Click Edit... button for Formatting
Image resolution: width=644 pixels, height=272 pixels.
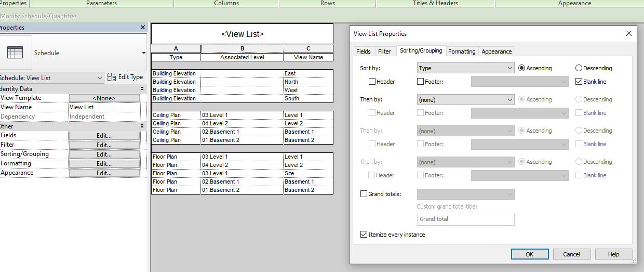(x=104, y=163)
